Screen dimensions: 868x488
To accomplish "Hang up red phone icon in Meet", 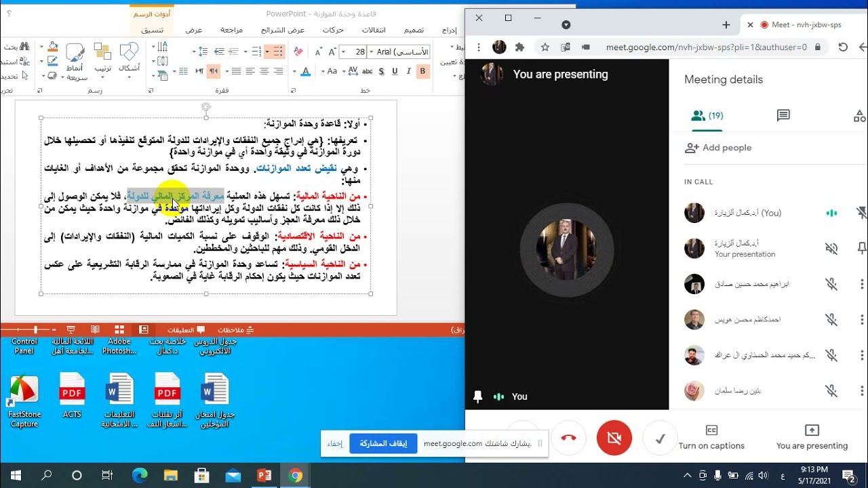I will 568,438.
